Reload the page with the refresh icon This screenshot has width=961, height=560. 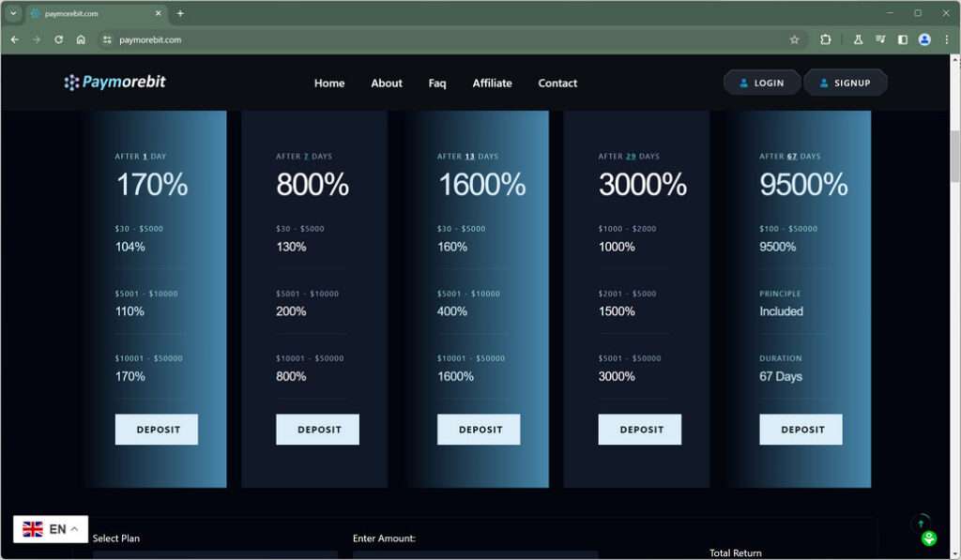pyautogui.click(x=58, y=39)
